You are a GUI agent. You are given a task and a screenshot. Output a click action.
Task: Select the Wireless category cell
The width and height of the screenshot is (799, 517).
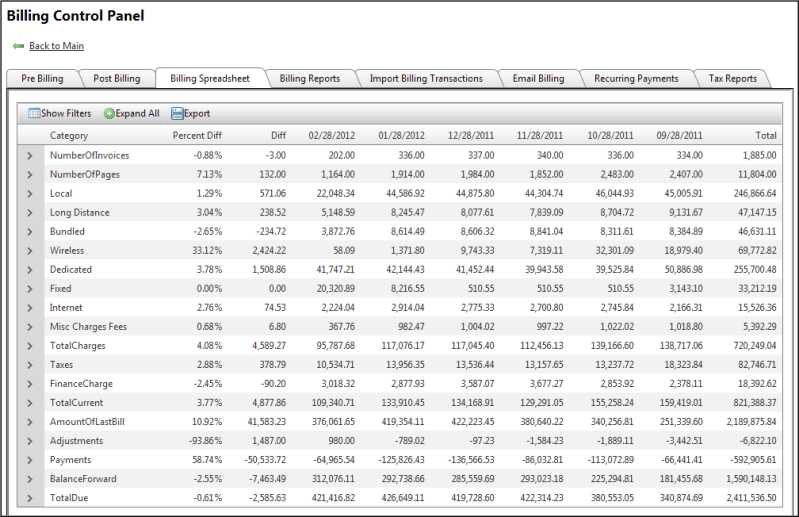pyautogui.click(x=67, y=251)
